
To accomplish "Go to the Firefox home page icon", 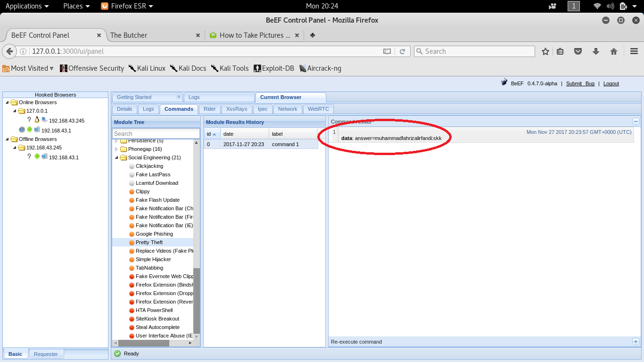I will 614,51.
